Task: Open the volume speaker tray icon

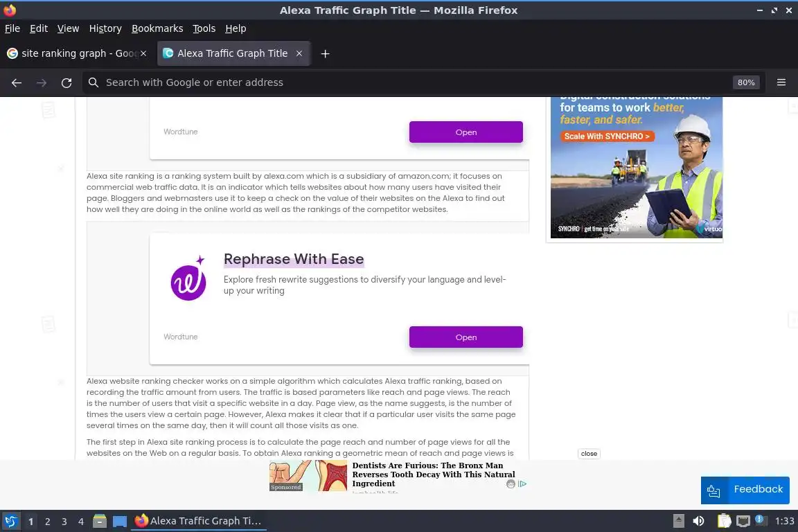Action: click(699, 521)
